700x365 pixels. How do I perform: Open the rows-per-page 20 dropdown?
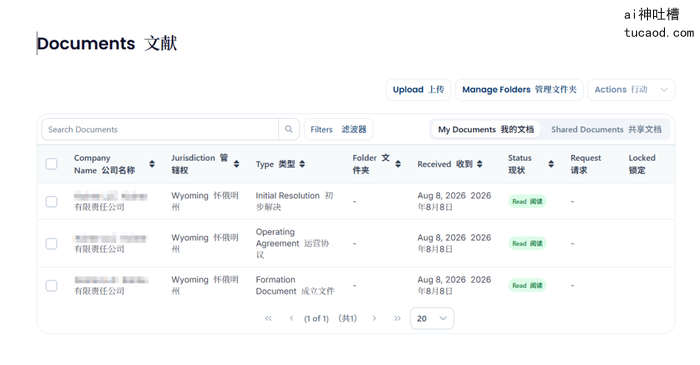pos(432,318)
